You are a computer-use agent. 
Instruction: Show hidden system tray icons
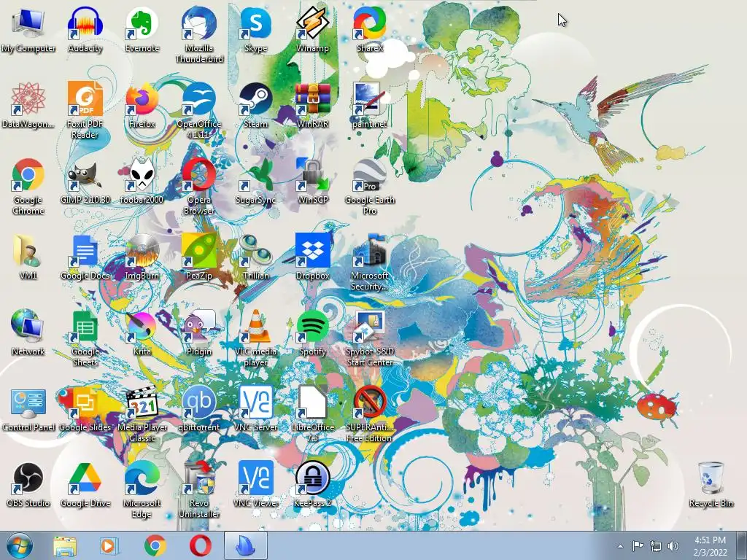pos(620,546)
